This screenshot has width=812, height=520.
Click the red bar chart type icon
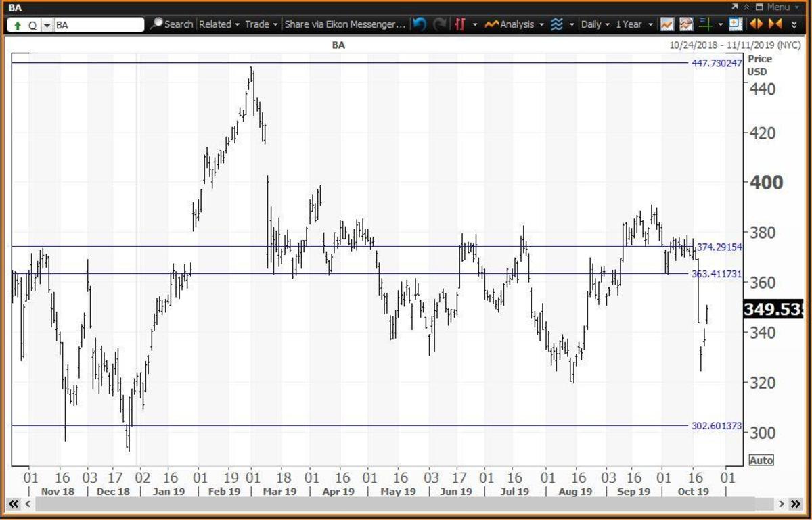pos(460,24)
